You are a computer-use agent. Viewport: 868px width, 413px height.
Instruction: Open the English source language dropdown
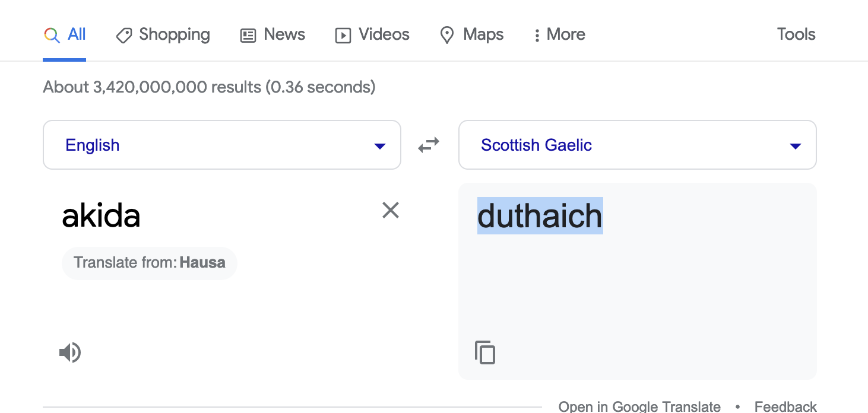coord(222,145)
